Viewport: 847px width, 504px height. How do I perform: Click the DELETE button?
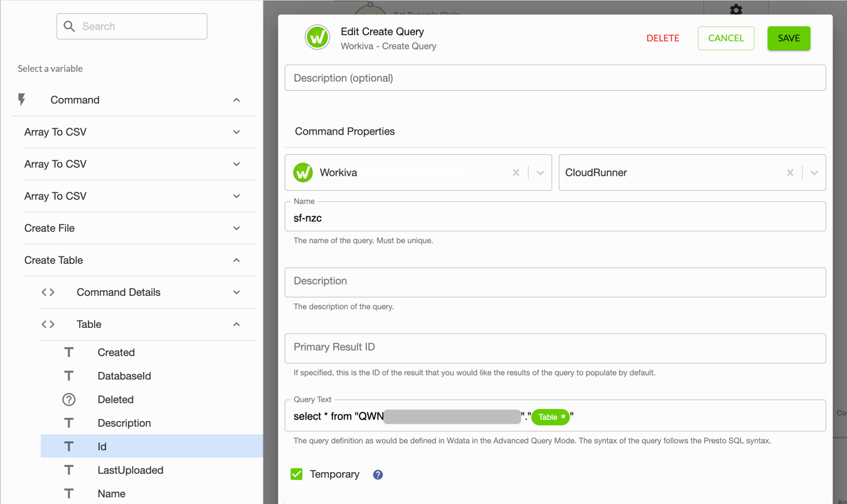click(663, 38)
